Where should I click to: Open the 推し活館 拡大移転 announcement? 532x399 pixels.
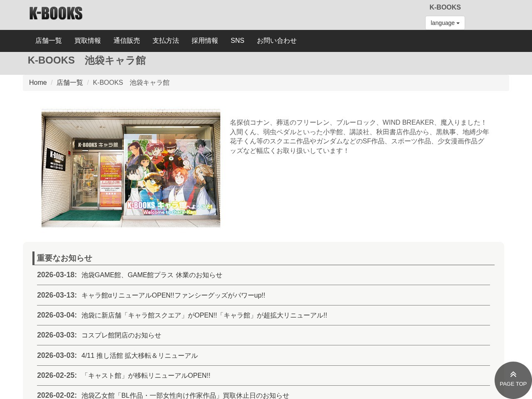coord(139,355)
